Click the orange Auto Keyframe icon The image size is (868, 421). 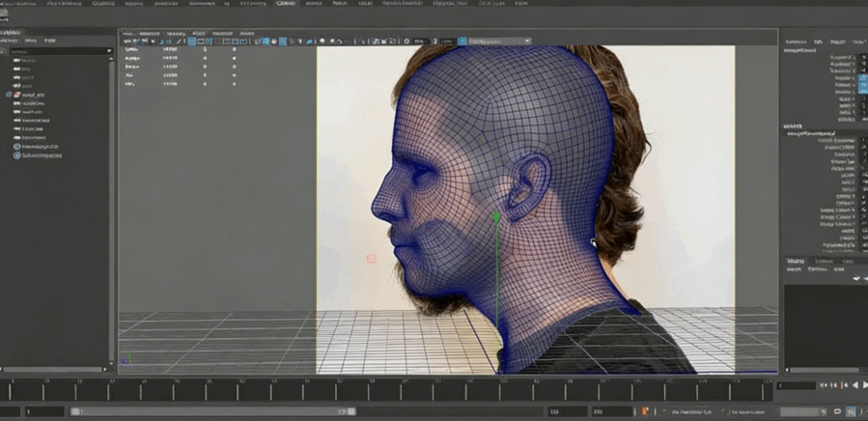tap(646, 411)
